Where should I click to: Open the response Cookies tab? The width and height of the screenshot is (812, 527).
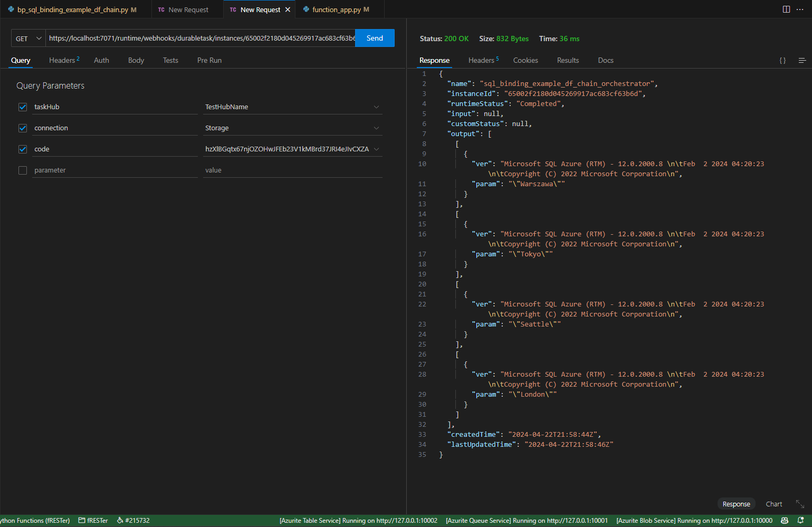click(526, 61)
